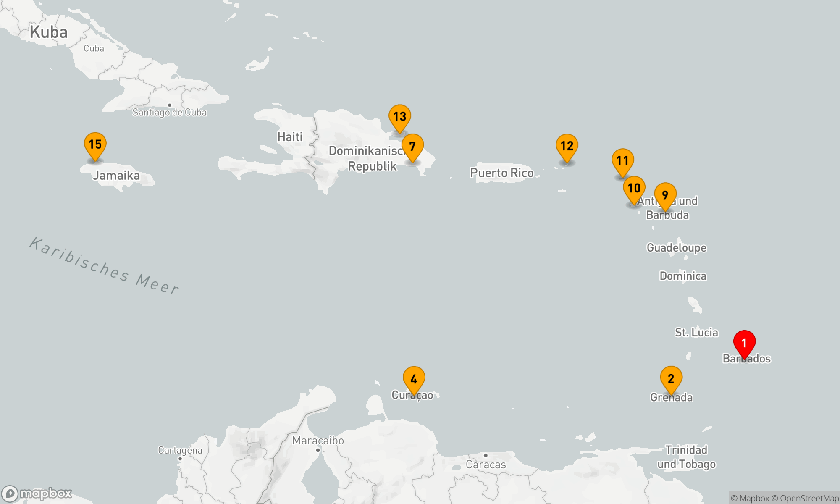Select marker 7 on Dominican Republic
Viewport: 840px width, 504px height.
tap(412, 146)
